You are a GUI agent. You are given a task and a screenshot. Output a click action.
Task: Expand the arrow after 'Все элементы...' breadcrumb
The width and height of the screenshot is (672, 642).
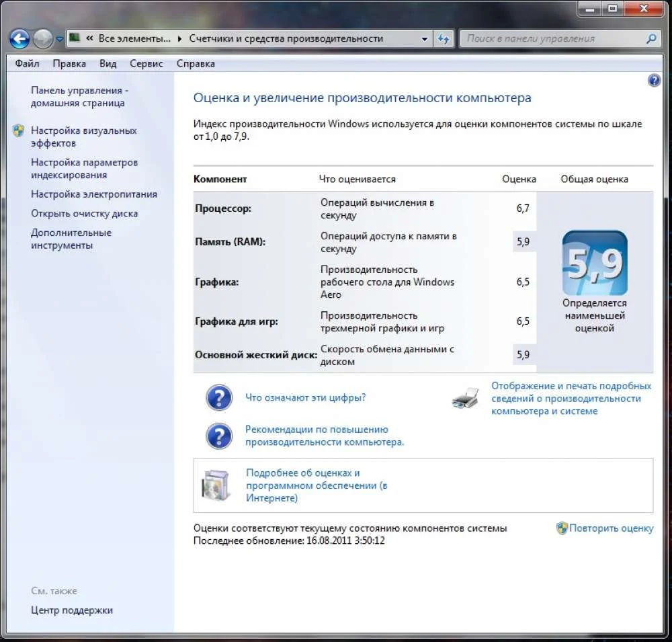coord(179,38)
